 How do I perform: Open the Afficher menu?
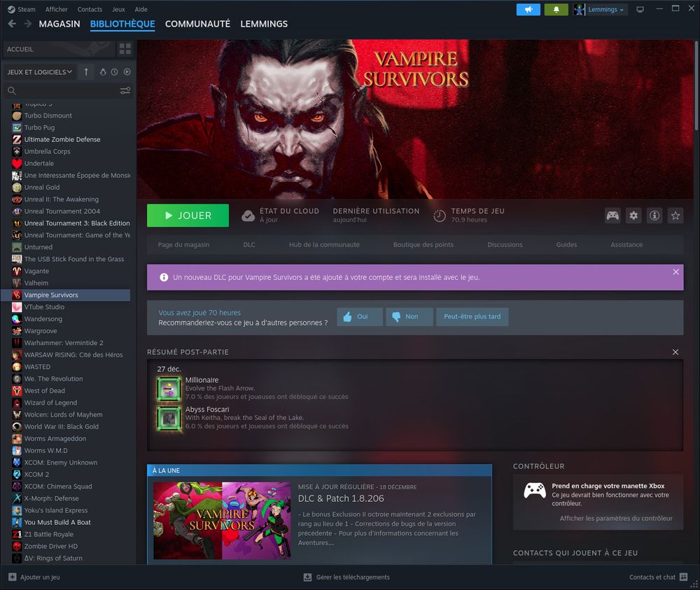[56, 9]
